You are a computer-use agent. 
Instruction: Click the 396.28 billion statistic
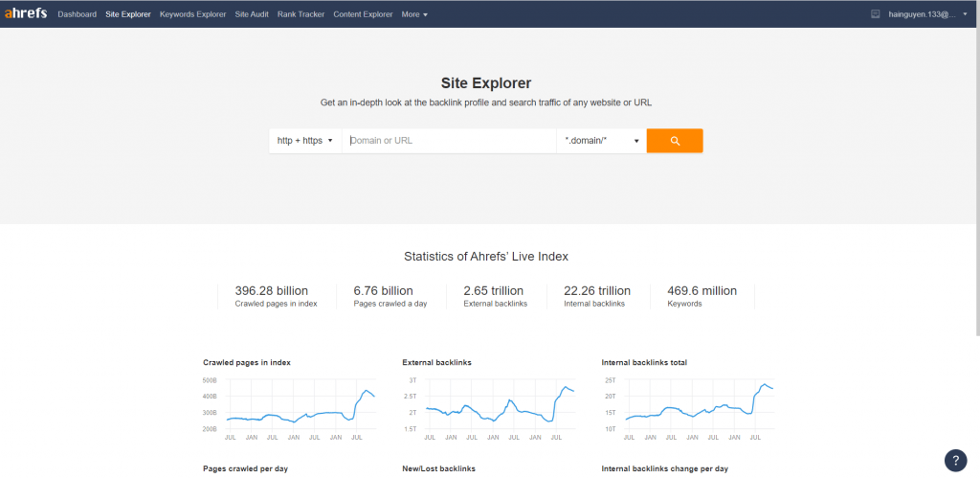[271, 291]
